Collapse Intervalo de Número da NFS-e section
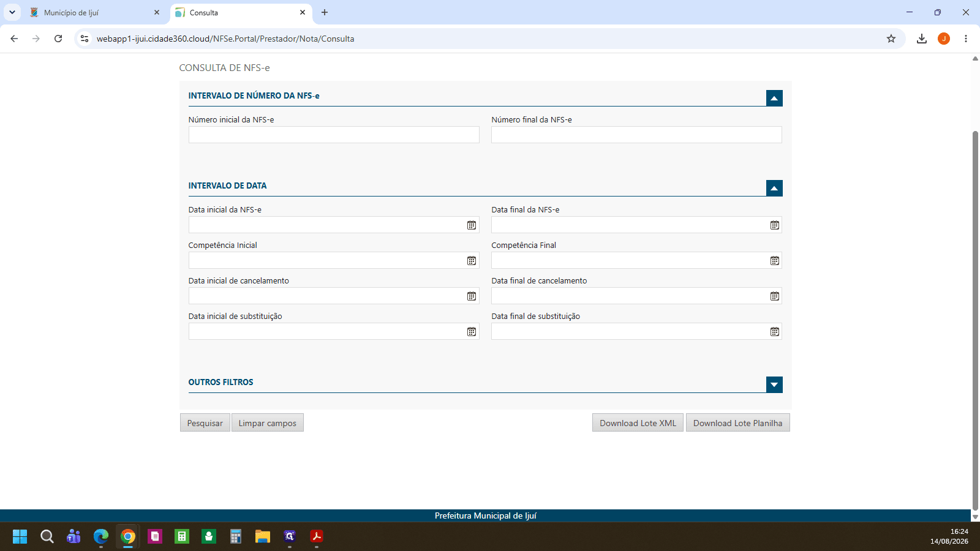980x551 pixels. (774, 98)
